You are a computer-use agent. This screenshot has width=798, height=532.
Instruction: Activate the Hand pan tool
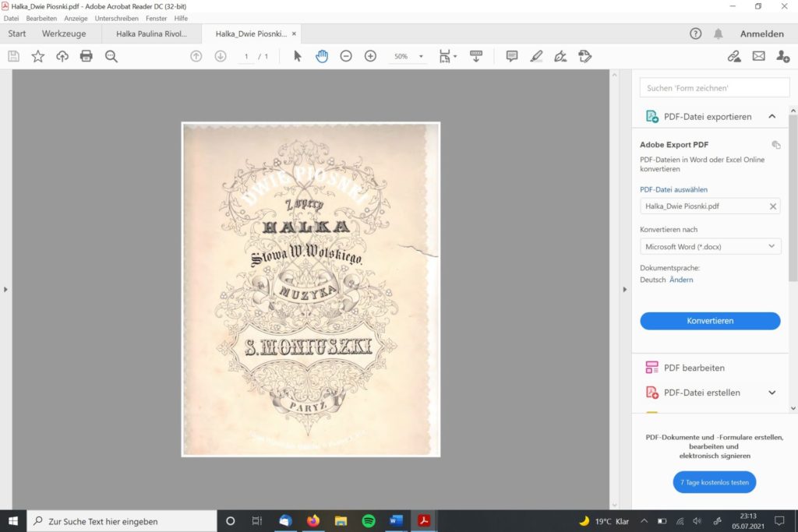[322, 56]
